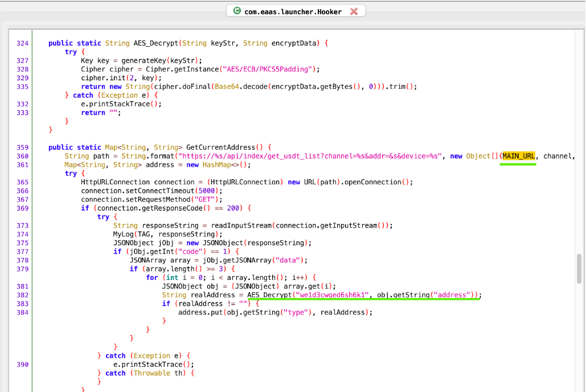The image size is (586, 392).
Task: Click line number 382 in the gutter
Action: [22, 295]
